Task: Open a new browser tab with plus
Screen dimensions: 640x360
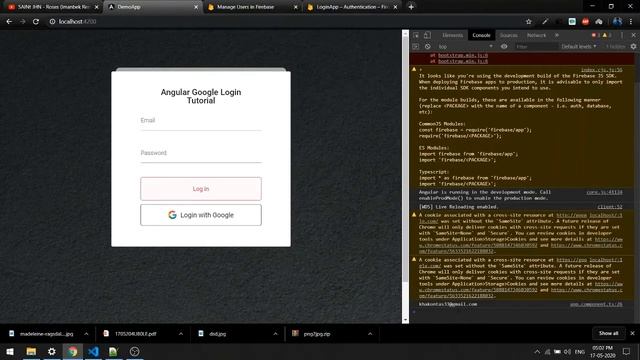Action: (411, 7)
